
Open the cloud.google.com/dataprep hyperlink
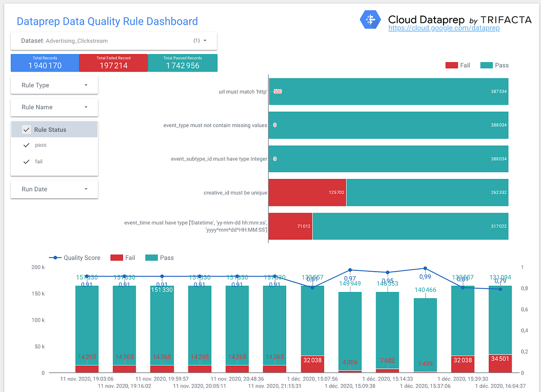coord(444,28)
